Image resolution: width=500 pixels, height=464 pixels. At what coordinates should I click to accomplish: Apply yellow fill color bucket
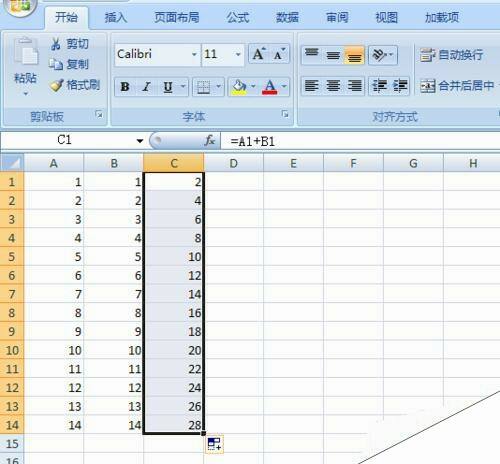click(239, 87)
